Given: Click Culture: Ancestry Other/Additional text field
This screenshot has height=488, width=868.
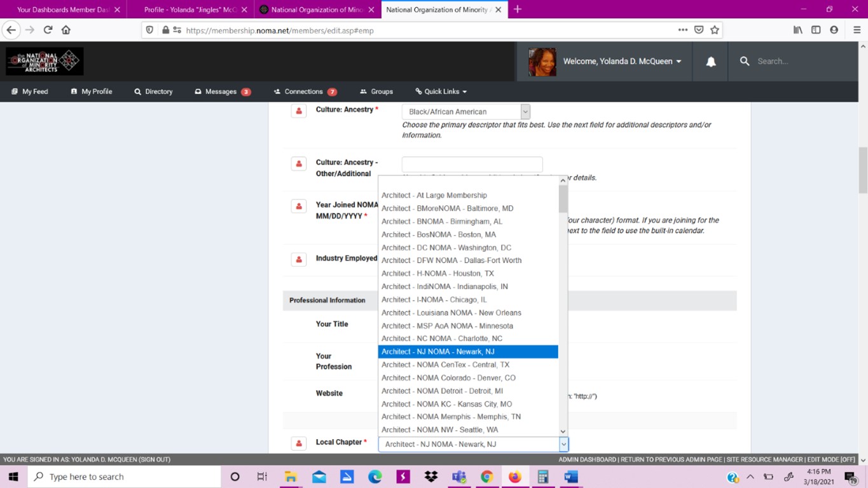Looking at the screenshot, I should point(472,165).
